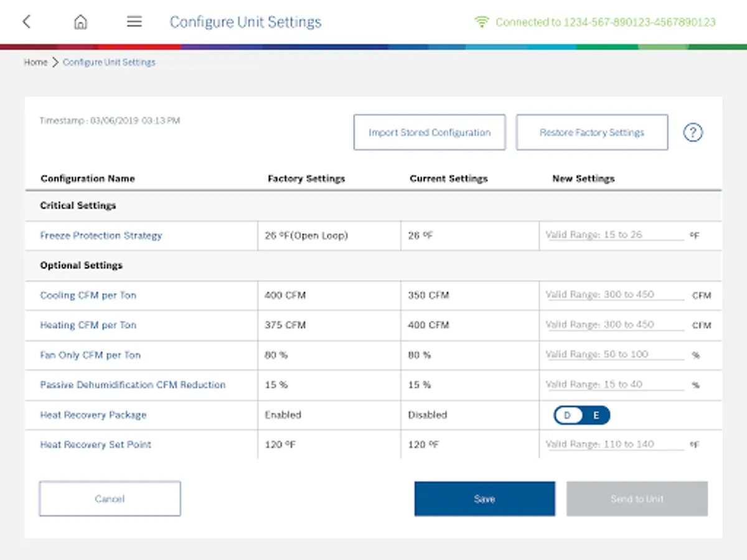Open the Cooling CFM per Ton link
This screenshot has width=747, height=560.
click(88, 295)
